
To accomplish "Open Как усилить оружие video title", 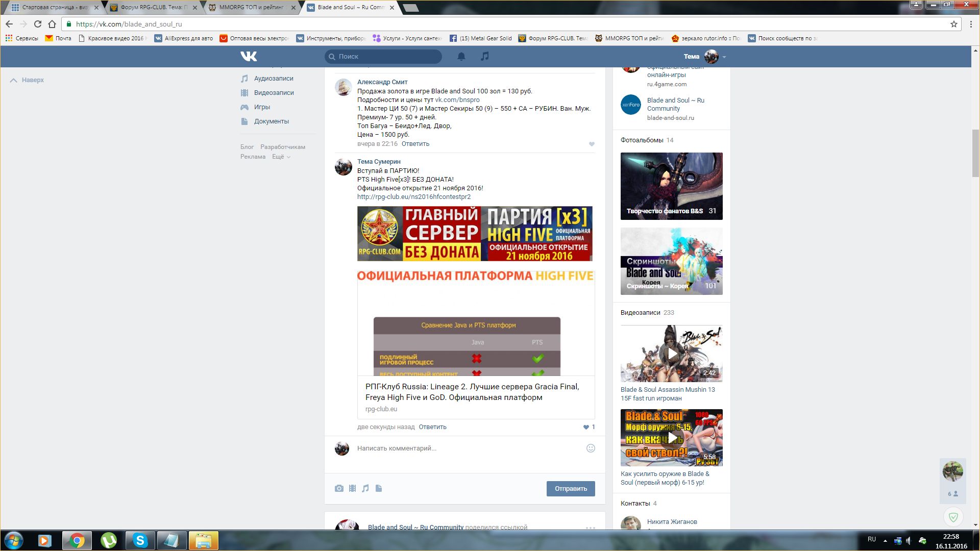I will pyautogui.click(x=665, y=478).
